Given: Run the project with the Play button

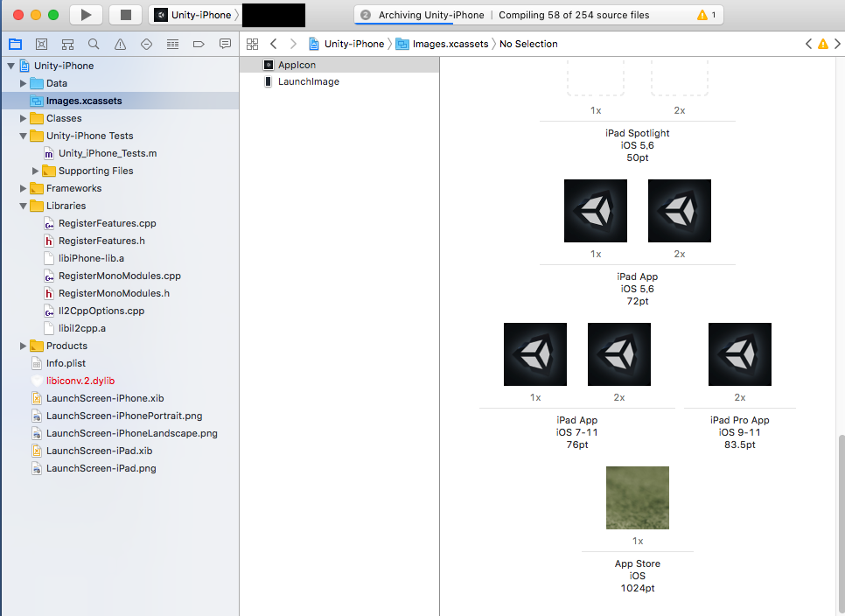Looking at the screenshot, I should [x=87, y=15].
